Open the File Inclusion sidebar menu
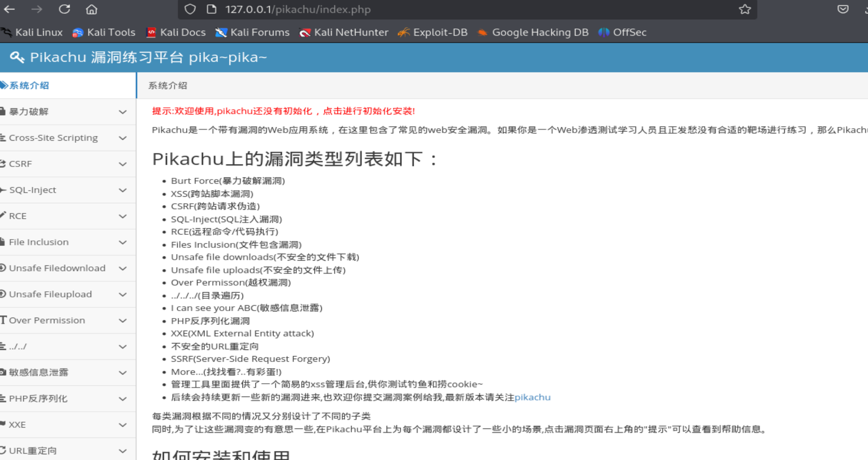The width and height of the screenshot is (868, 460). [x=68, y=242]
